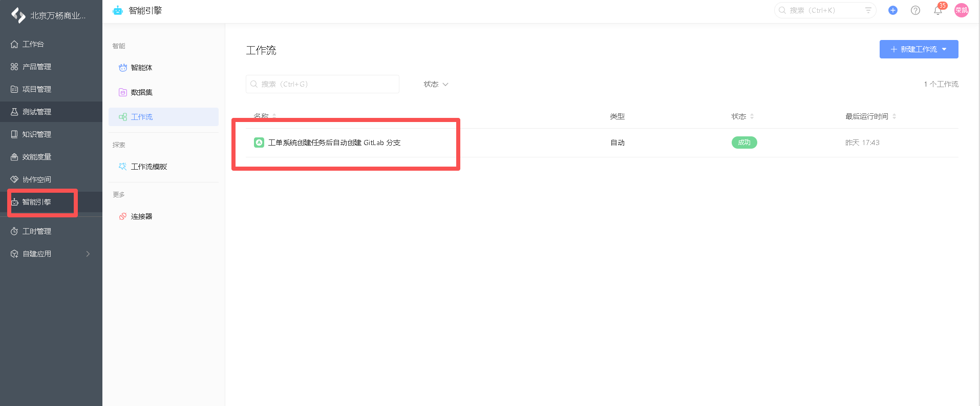
Task: Click the 数据集 icon
Action: tap(123, 92)
